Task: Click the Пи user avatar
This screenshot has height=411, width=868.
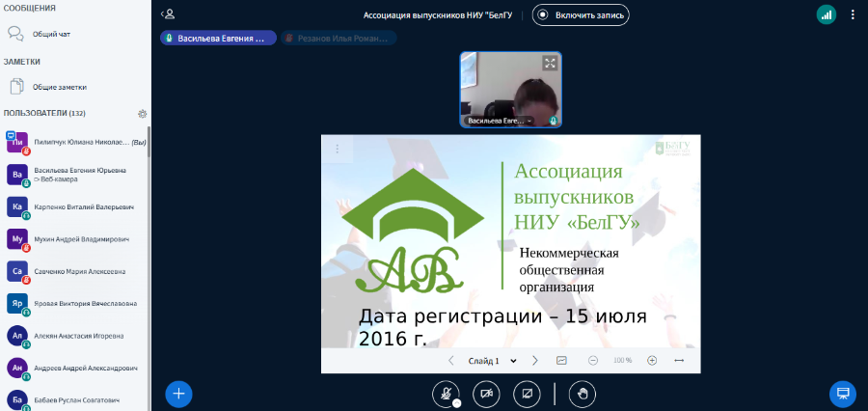Action: 17,143
